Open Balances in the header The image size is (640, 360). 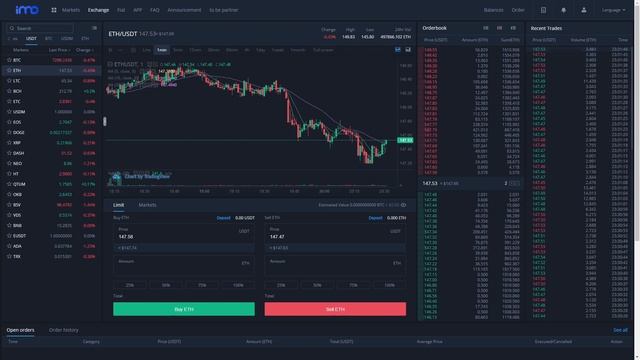click(x=493, y=10)
